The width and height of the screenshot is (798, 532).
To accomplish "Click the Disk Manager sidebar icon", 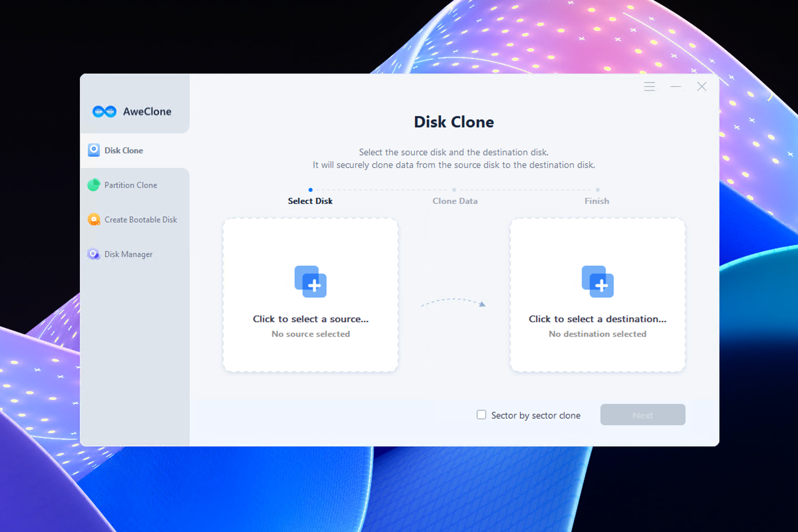I will click(x=94, y=254).
